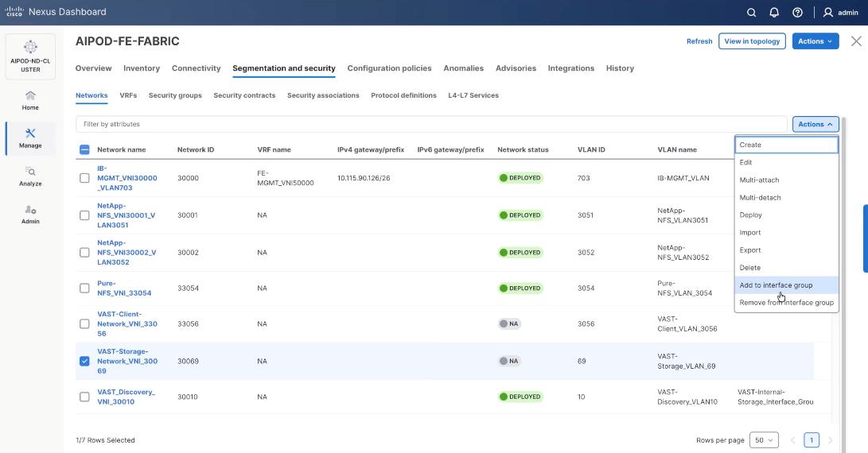Open the VAST_Discovery_VNI_30010 network link
This screenshot has height=453, width=868.
pos(126,397)
